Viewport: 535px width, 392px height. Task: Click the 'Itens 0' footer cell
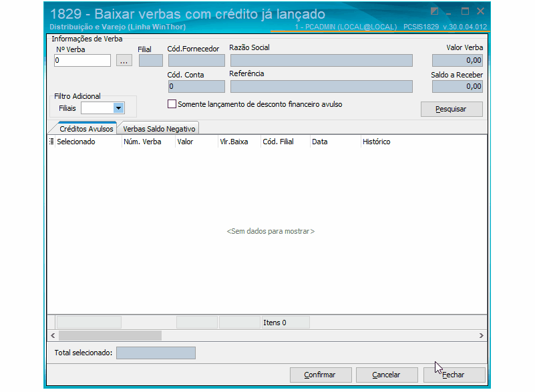click(285, 323)
